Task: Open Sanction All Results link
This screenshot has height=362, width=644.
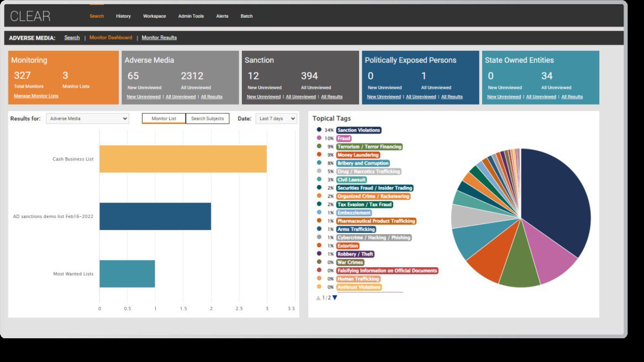Action: (331, 97)
